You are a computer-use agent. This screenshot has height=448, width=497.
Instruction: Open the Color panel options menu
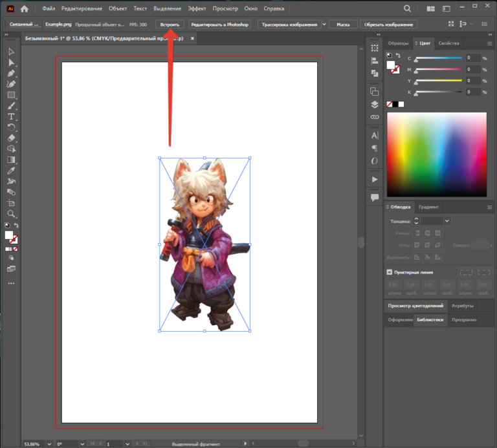click(x=489, y=43)
